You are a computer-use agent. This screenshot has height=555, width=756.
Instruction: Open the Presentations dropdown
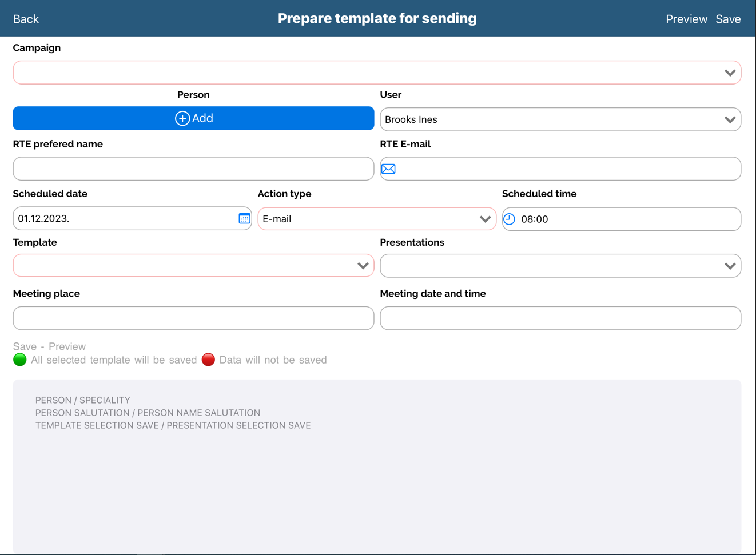click(560, 266)
